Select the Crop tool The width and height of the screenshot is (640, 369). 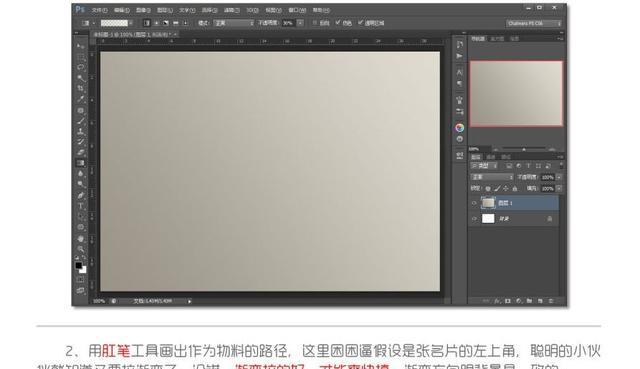(80, 88)
